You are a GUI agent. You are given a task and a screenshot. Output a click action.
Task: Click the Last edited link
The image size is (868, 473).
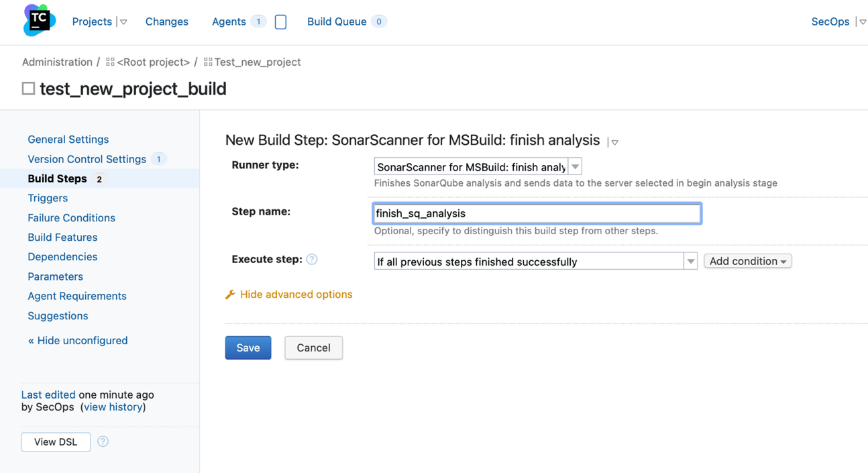(x=48, y=395)
